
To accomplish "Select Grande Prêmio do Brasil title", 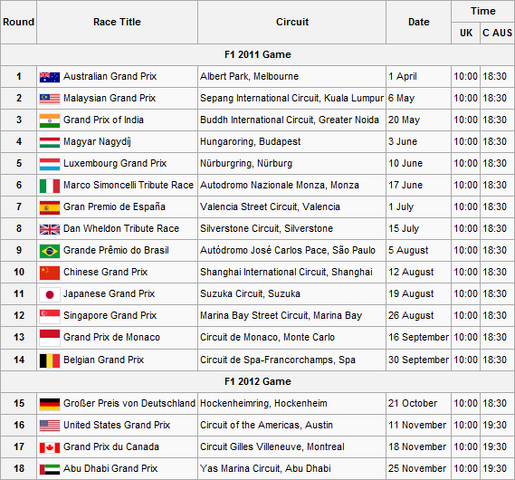I will (116, 250).
